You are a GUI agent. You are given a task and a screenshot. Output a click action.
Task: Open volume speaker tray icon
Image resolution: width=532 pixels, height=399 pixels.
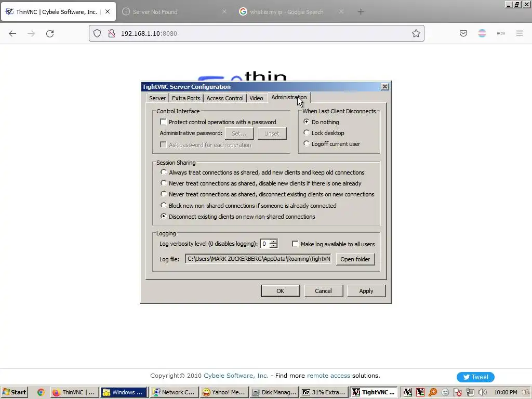pyautogui.click(x=482, y=392)
